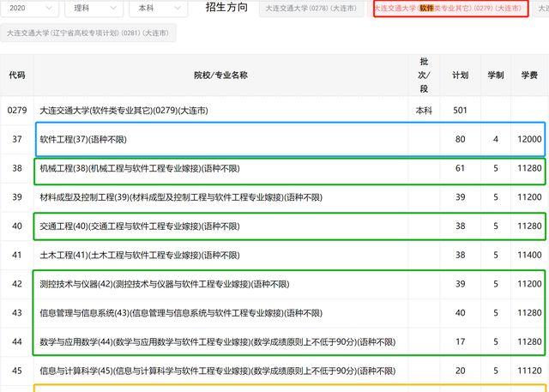
Task: Click code 37 in the table
Action: click(17, 139)
